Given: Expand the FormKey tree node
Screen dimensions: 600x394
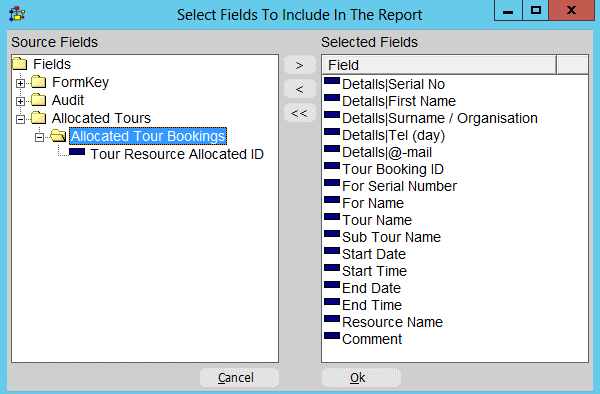Looking at the screenshot, I should pyautogui.click(x=21, y=83).
